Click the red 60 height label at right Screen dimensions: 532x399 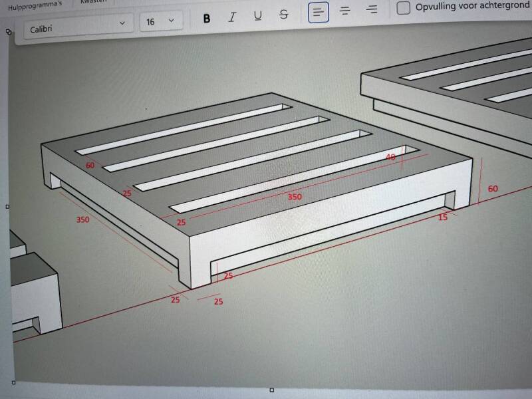tap(493, 189)
